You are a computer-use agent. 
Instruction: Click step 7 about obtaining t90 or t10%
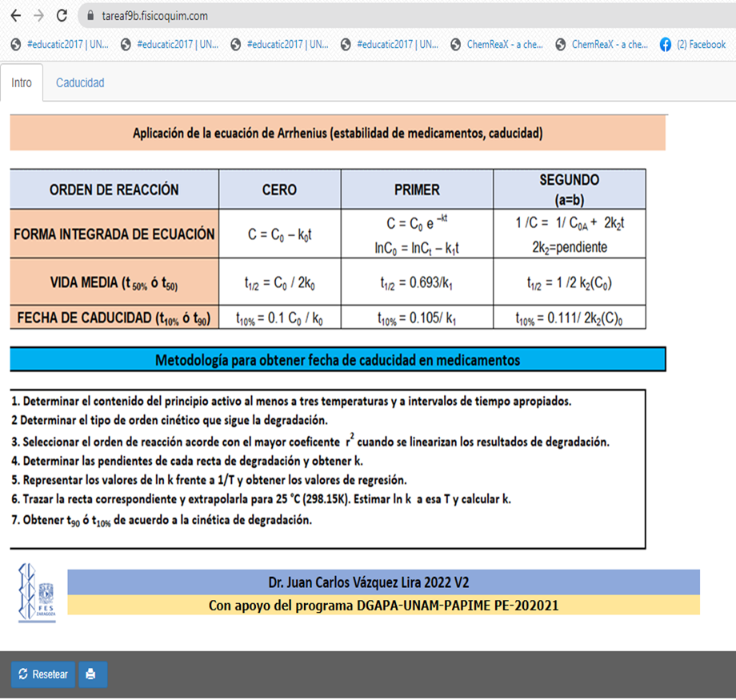point(162,521)
